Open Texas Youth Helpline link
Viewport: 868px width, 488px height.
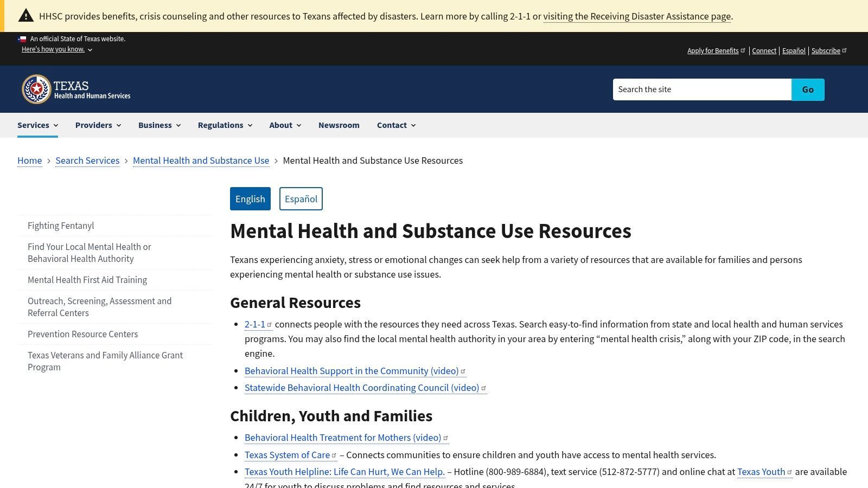[x=344, y=472]
